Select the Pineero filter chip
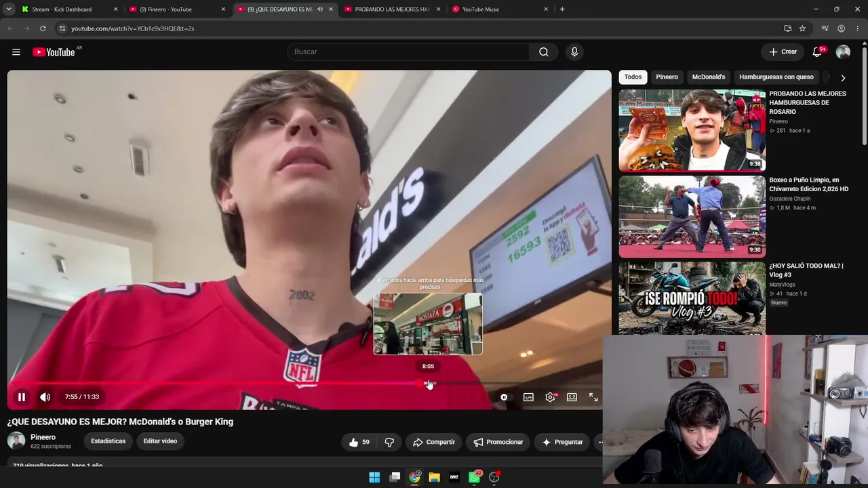868x488 pixels. click(x=667, y=77)
